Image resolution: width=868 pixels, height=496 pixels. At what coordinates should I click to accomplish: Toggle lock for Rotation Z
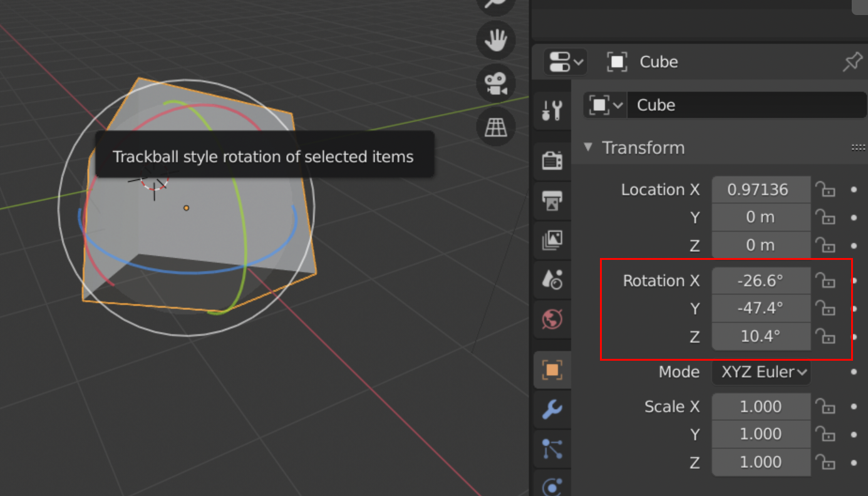point(825,336)
